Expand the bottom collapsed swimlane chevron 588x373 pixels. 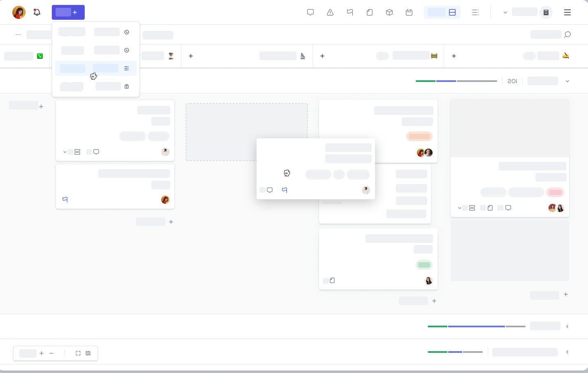tap(567, 352)
